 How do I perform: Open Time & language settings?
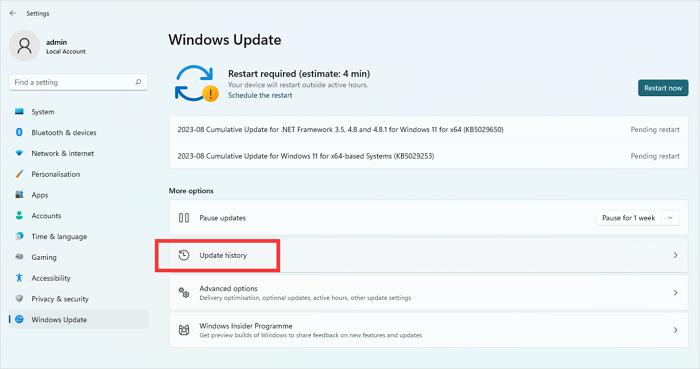coord(78,236)
